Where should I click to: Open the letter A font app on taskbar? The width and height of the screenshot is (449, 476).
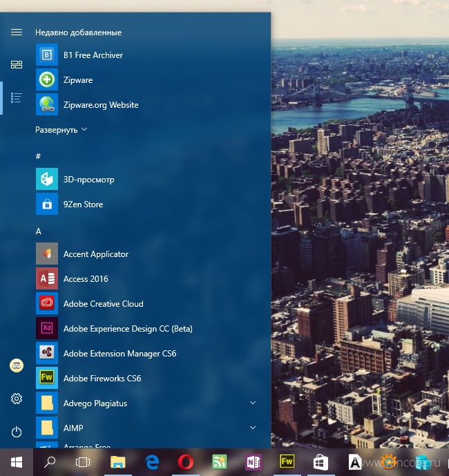tap(354, 462)
